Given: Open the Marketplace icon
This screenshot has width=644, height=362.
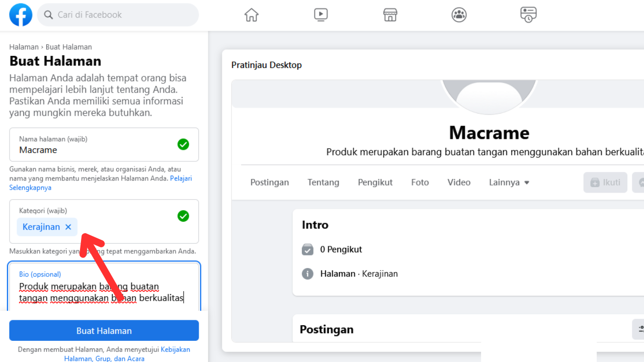Looking at the screenshot, I should click(390, 15).
